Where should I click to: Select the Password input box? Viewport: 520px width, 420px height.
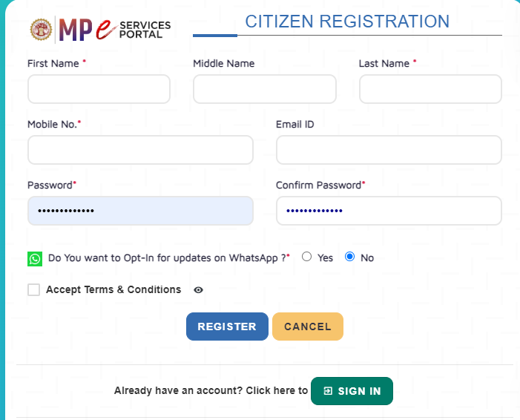tap(140, 211)
